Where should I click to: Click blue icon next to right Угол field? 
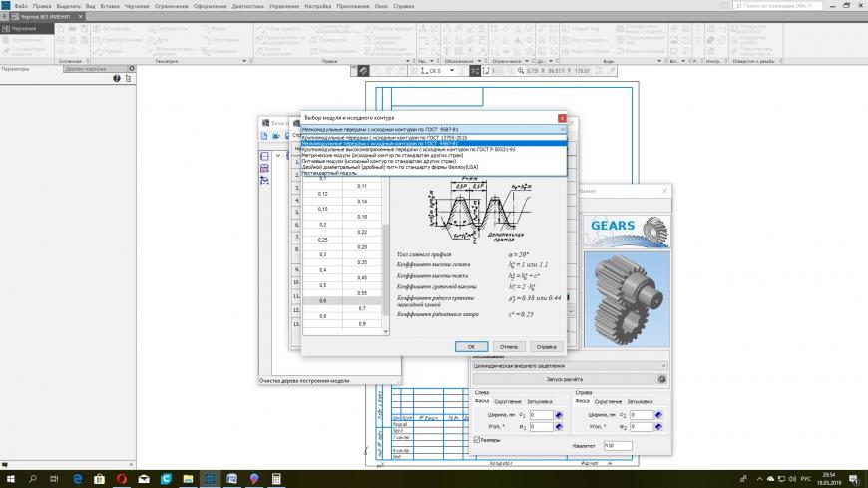pyautogui.click(x=659, y=427)
